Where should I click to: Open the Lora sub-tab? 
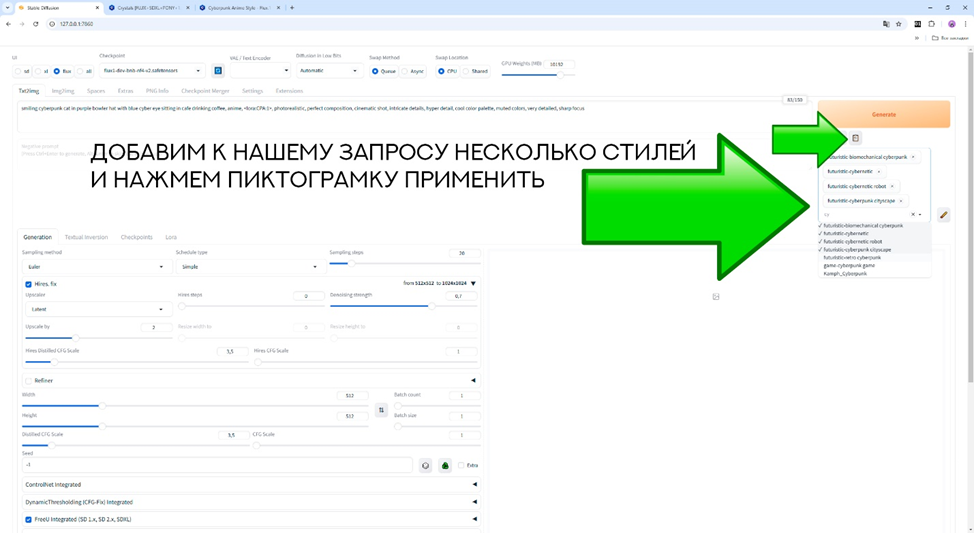click(171, 237)
